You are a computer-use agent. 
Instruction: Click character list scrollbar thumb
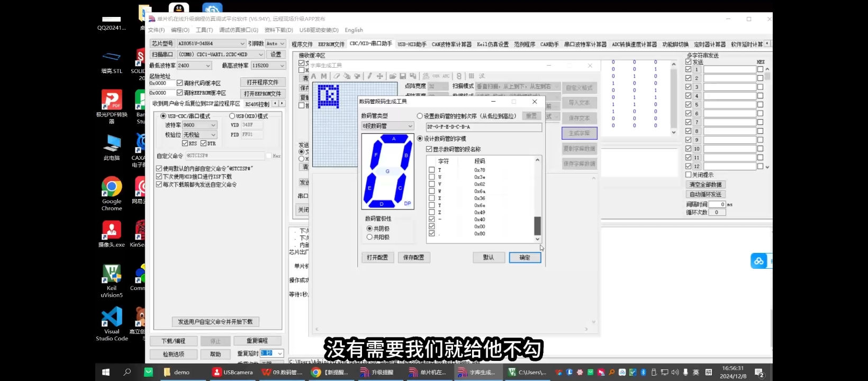(537, 226)
